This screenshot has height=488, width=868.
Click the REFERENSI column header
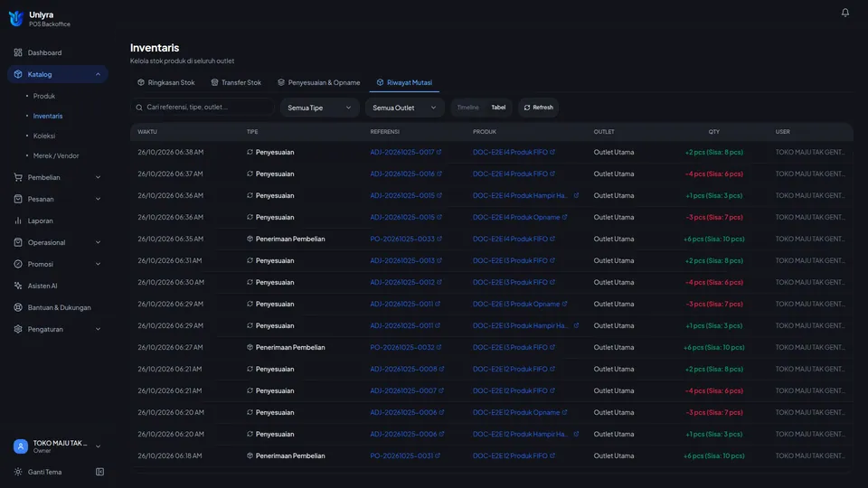385,132
